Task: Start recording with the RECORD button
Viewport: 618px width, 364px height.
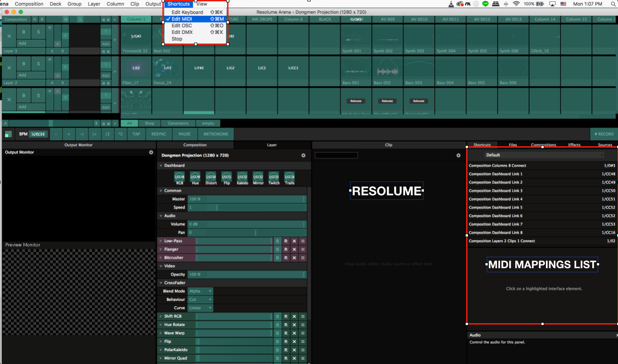Action: tap(604, 134)
